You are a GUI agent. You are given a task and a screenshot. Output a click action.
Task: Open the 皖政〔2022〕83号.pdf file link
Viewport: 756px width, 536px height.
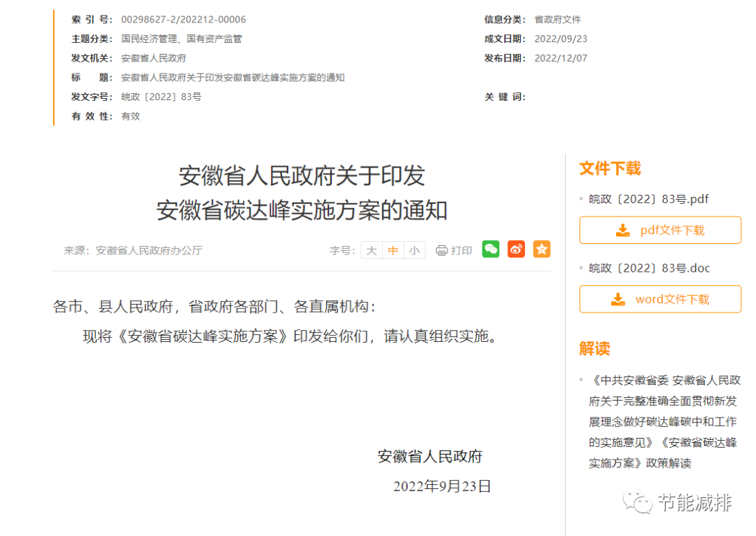(648, 199)
